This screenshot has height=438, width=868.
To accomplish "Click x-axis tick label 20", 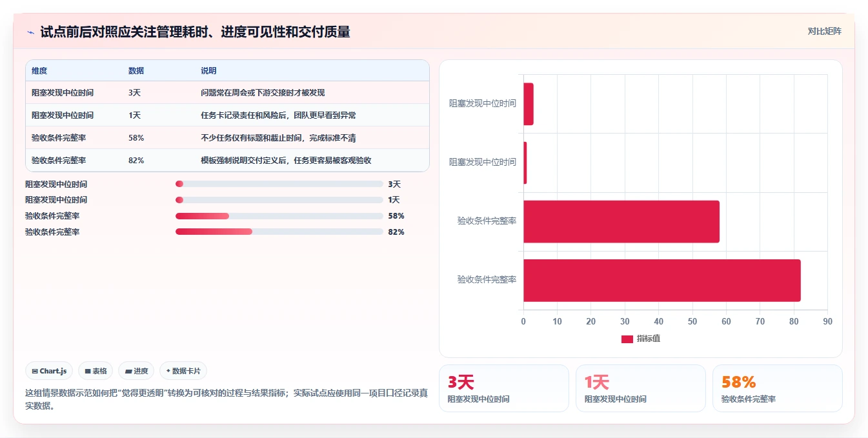I will coord(591,321).
